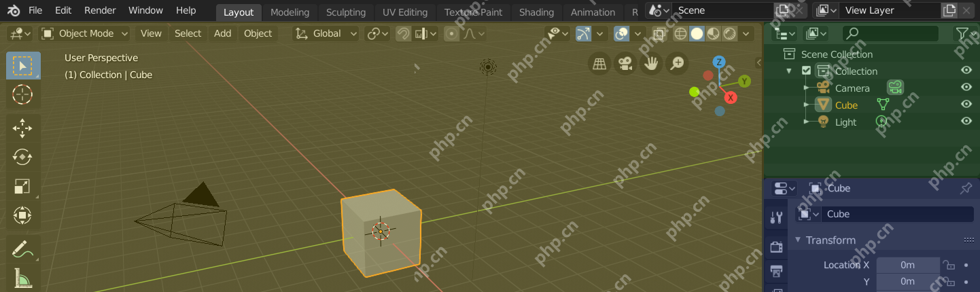The image size is (980, 292).
Task: Toggle proportional editing button
Action: pos(451,33)
